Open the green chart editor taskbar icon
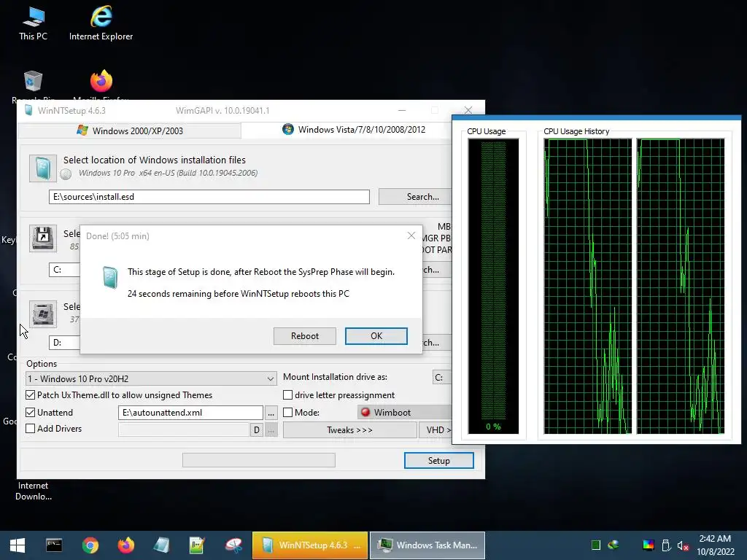The image size is (747, 560). pos(197,545)
